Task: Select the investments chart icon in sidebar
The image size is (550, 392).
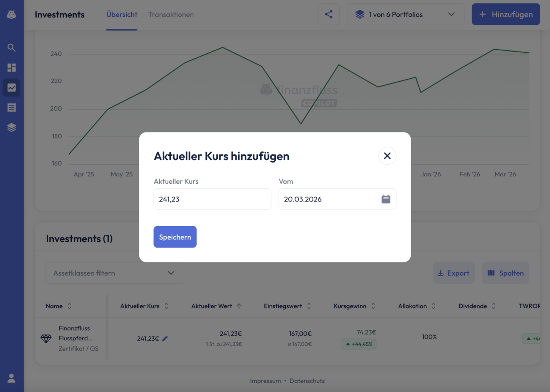Action: click(x=12, y=88)
